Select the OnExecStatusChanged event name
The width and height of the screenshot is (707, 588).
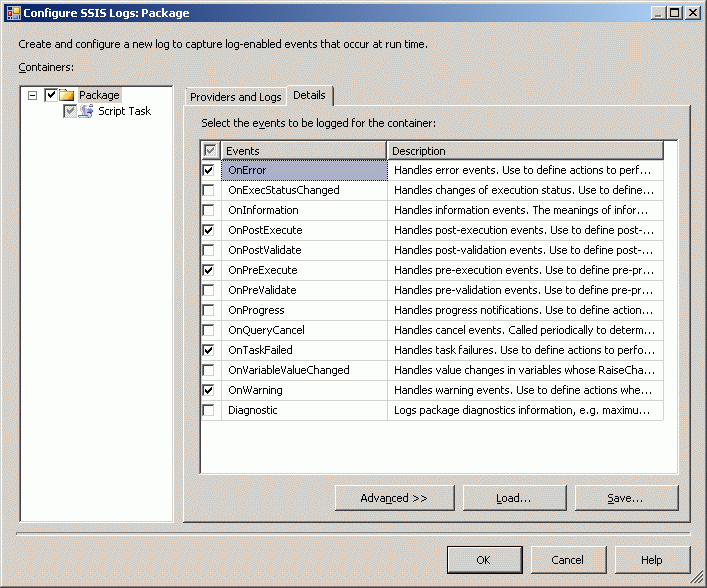(284, 190)
